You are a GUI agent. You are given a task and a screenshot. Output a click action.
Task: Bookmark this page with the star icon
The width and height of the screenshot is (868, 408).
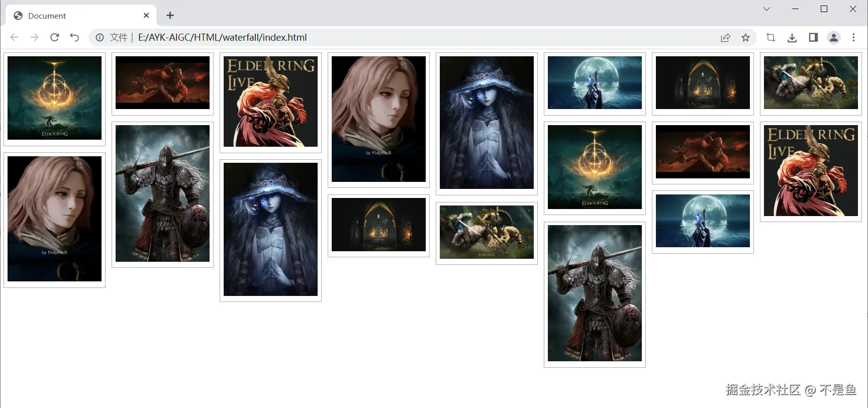coord(745,38)
